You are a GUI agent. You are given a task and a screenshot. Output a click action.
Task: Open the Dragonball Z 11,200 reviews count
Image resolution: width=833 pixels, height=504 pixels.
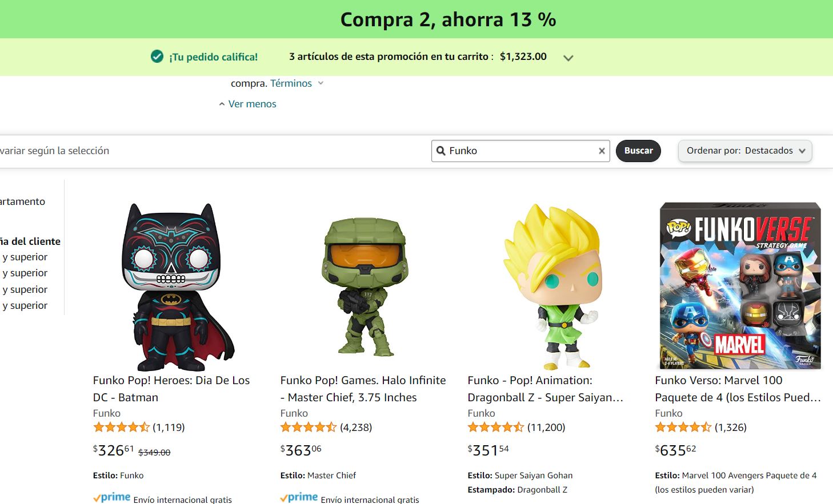coord(546,427)
